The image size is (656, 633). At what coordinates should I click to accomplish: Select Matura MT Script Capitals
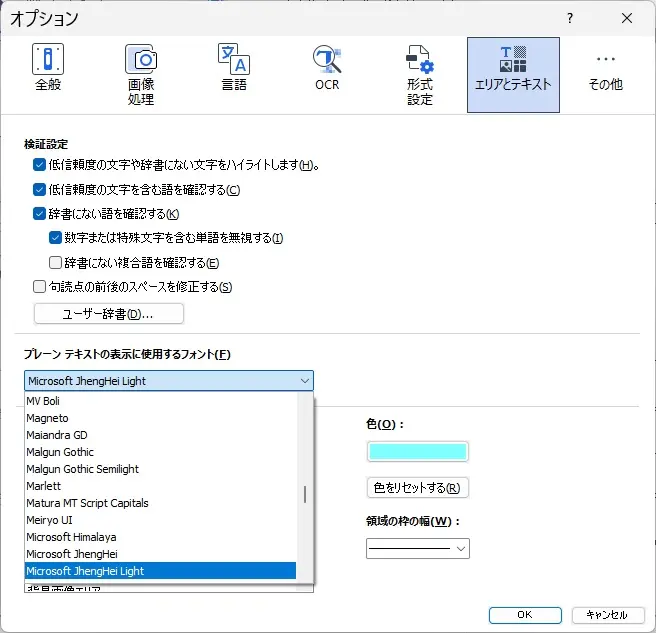click(161, 503)
